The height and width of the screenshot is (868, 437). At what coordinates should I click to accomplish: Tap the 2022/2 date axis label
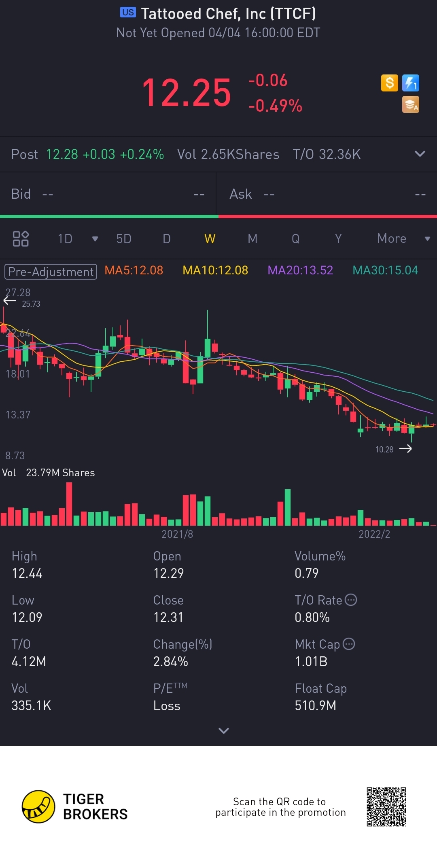point(374,534)
